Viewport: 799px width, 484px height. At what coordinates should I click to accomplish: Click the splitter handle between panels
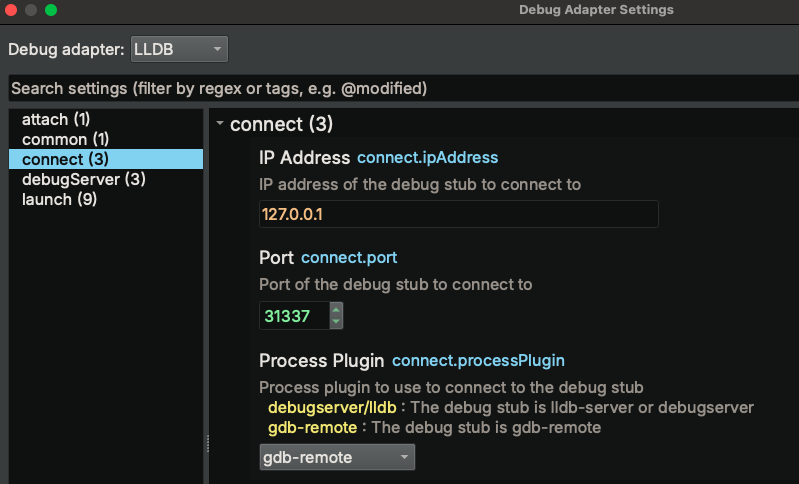(x=207, y=443)
